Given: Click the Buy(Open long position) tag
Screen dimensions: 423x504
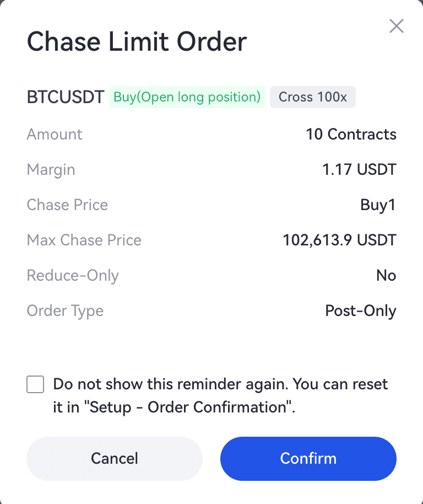Looking at the screenshot, I should pyautogui.click(x=187, y=97).
